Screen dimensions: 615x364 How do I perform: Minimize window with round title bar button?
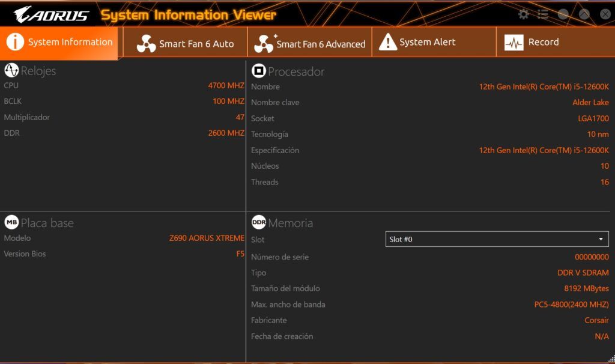(563, 14)
